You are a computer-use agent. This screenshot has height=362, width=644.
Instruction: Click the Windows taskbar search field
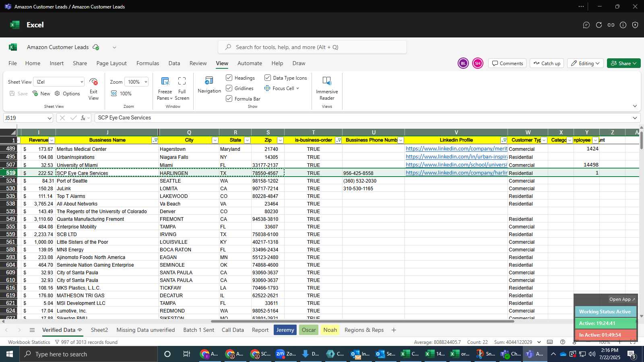(x=89, y=354)
